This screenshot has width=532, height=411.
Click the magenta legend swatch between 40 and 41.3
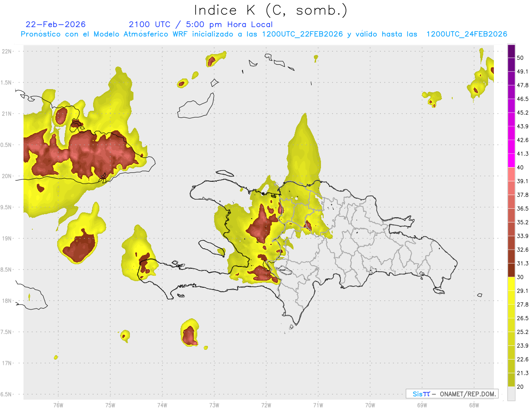(x=511, y=160)
